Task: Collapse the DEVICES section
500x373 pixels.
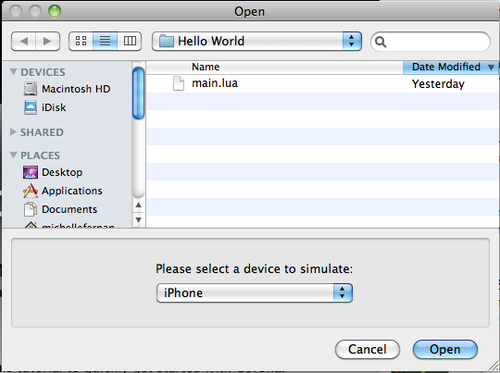Action: pyautogui.click(x=13, y=72)
